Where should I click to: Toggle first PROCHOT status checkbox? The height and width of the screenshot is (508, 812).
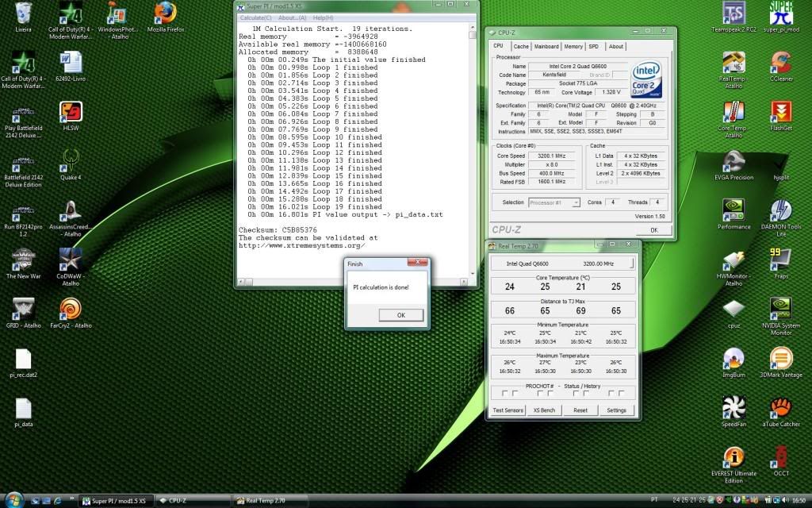tap(505, 394)
